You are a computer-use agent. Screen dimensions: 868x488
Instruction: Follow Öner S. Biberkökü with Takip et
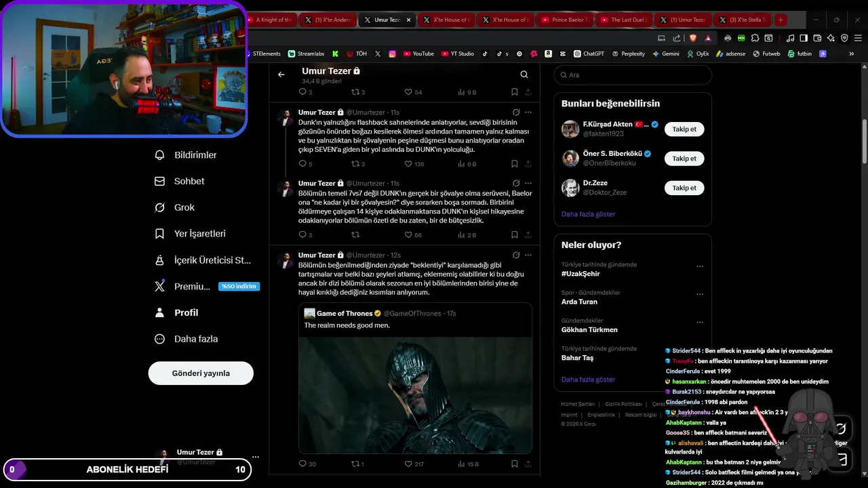(x=684, y=159)
